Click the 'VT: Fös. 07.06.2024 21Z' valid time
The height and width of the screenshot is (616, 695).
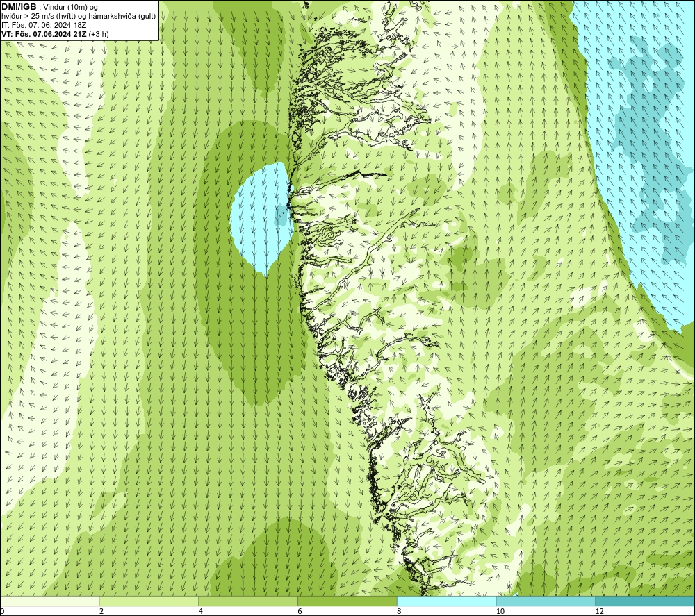click(44, 33)
